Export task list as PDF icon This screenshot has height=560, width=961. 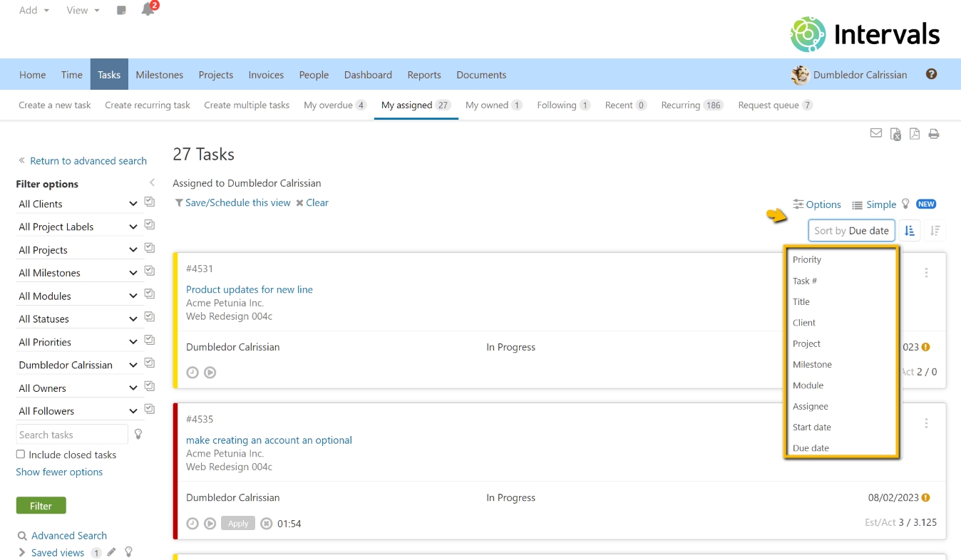[915, 134]
